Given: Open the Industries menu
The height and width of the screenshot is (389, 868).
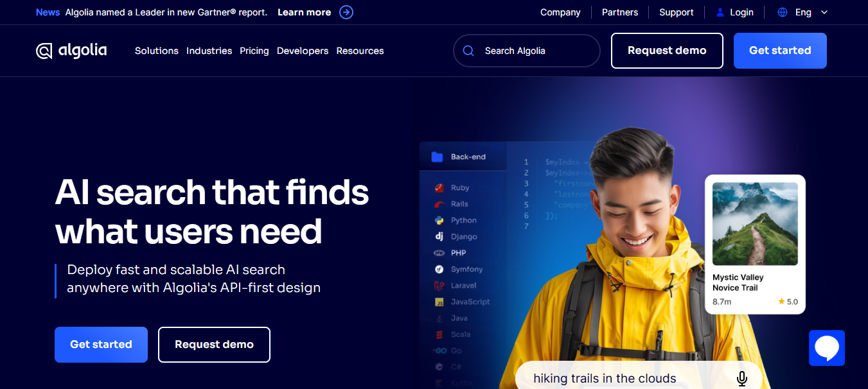Looking at the screenshot, I should (209, 51).
